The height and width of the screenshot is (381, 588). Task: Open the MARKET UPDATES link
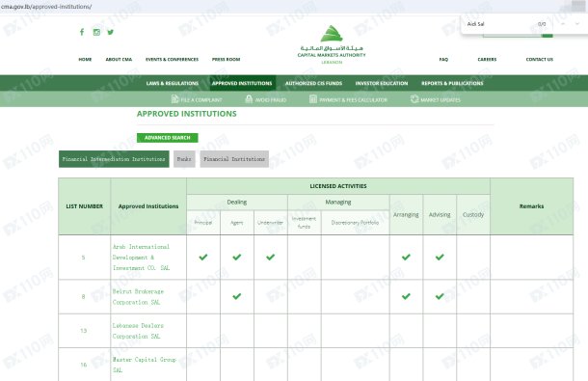tap(441, 100)
